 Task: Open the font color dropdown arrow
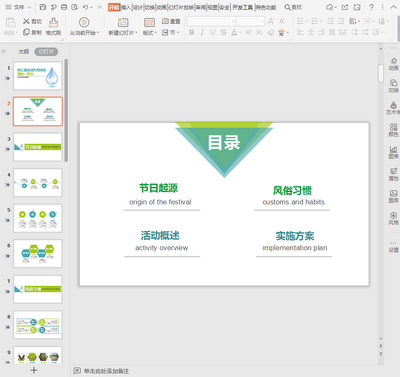click(x=240, y=33)
